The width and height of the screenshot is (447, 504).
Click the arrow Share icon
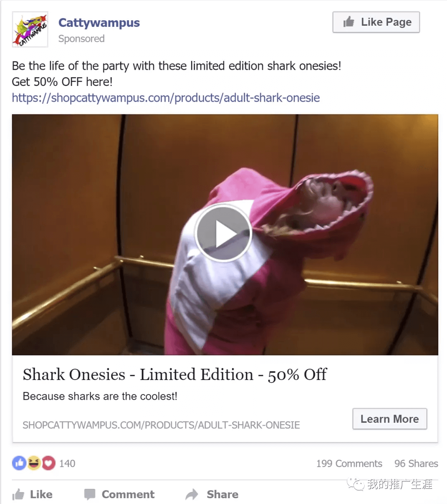coord(192,494)
